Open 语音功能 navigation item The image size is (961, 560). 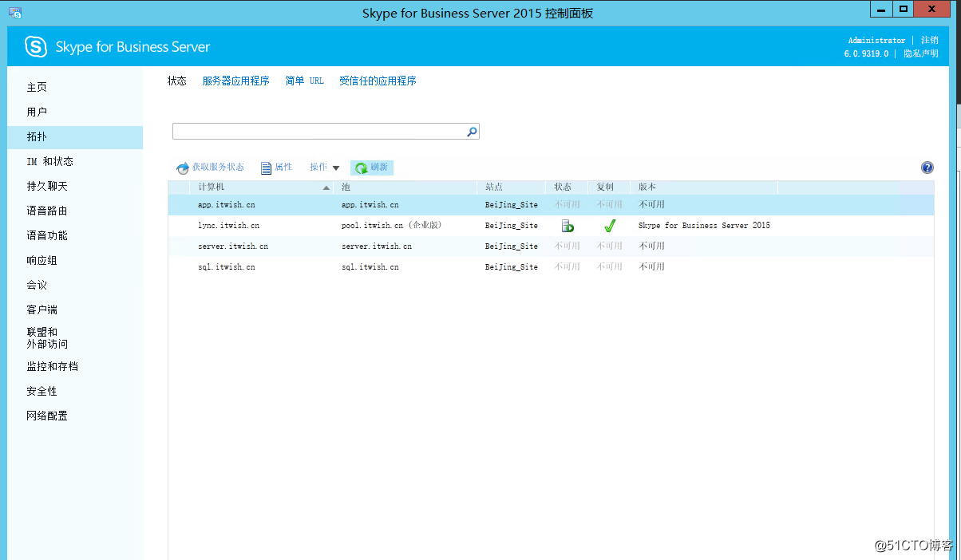click(75, 236)
